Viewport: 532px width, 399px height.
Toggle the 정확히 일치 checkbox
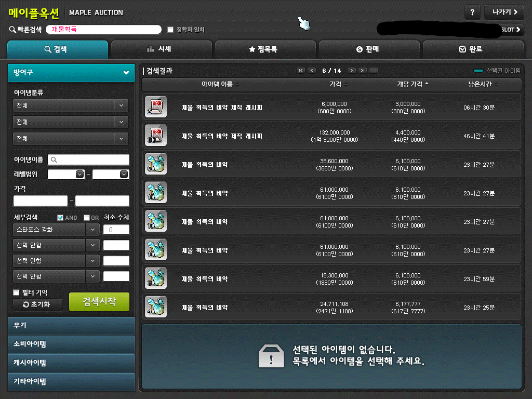click(170, 30)
